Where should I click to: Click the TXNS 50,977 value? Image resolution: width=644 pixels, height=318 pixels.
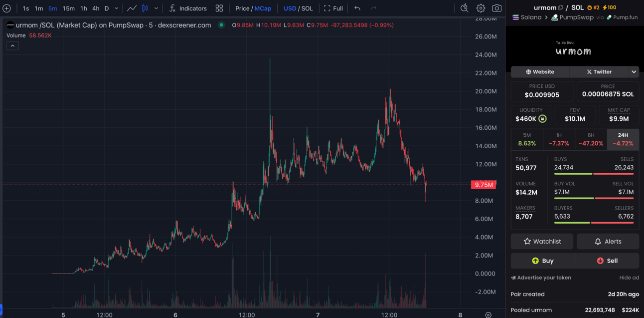pos(526,168)
